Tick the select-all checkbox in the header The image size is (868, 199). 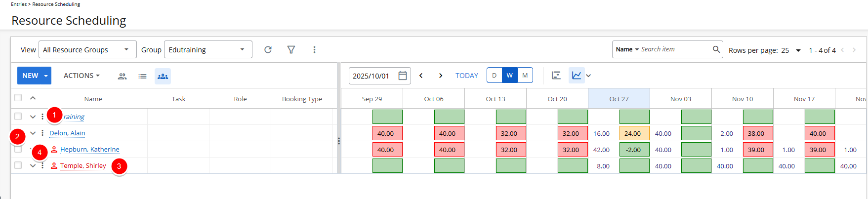(18, 98)
